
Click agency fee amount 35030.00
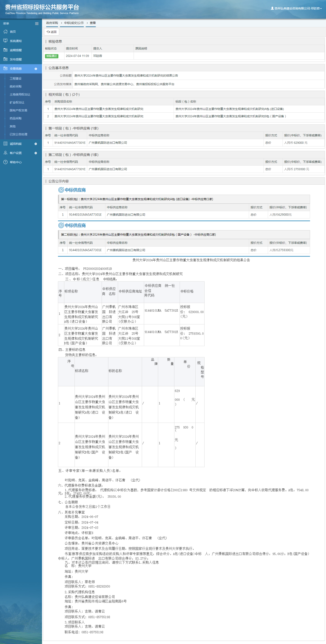(x=114, y=497)
